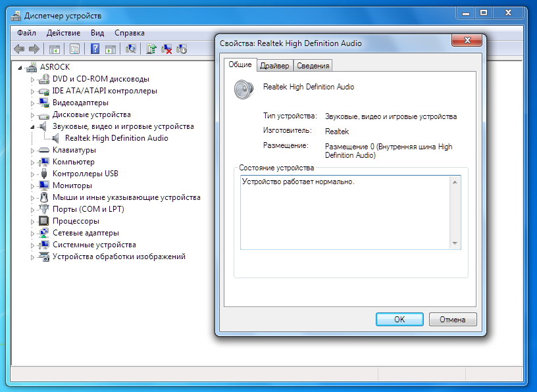This screenshot has height=392, width=537.
Task: Click the Forward arrow in the toolbar
Action: pyautogui.click(x=34, y=49)
